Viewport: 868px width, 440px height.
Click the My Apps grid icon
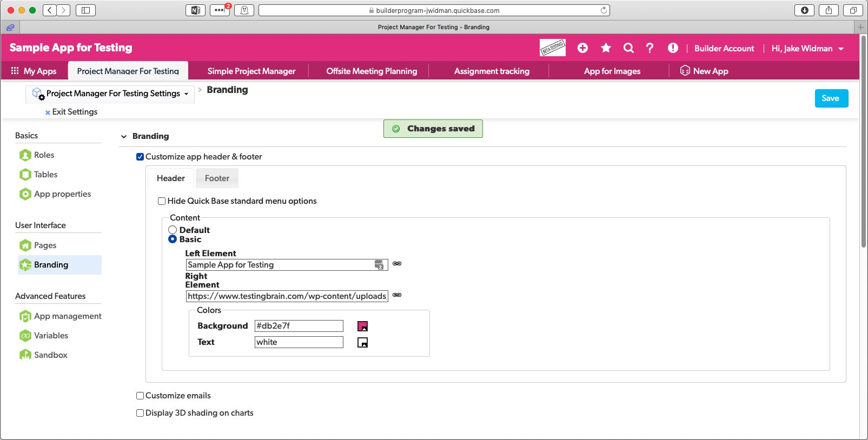pyautogui.click(x=15, y=71)
